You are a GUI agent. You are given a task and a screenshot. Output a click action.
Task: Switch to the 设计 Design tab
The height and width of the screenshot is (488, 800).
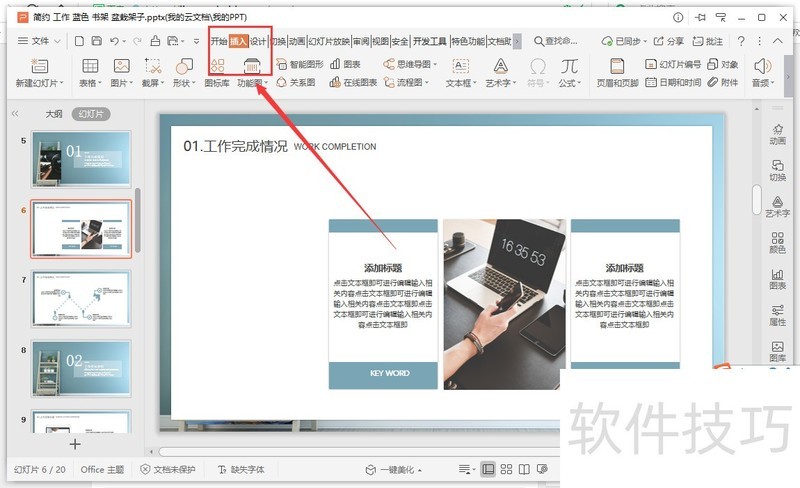[x=258, y=41]
